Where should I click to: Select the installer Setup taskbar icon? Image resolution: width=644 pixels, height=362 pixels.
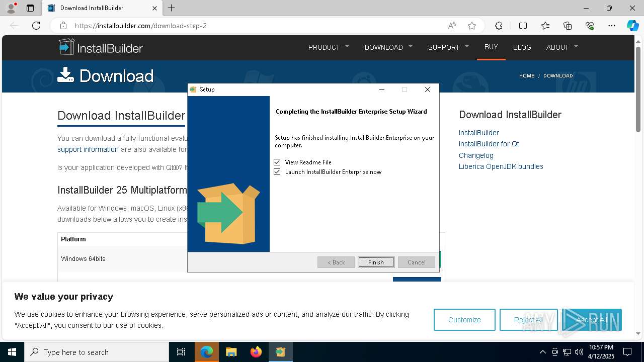tap(280, 352)
